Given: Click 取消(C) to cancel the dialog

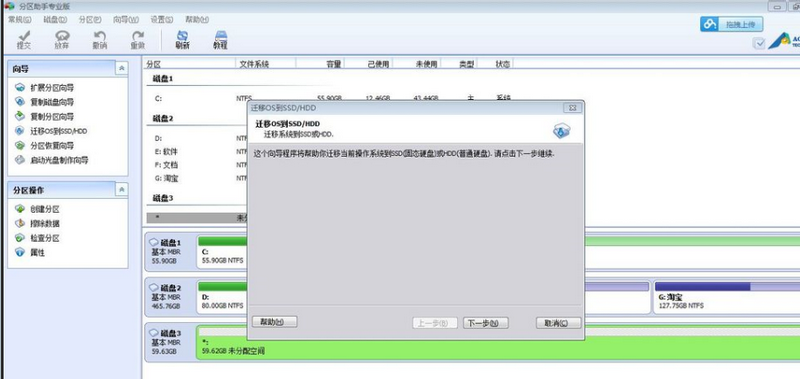Looking at the screenshot, I should 559,323.
